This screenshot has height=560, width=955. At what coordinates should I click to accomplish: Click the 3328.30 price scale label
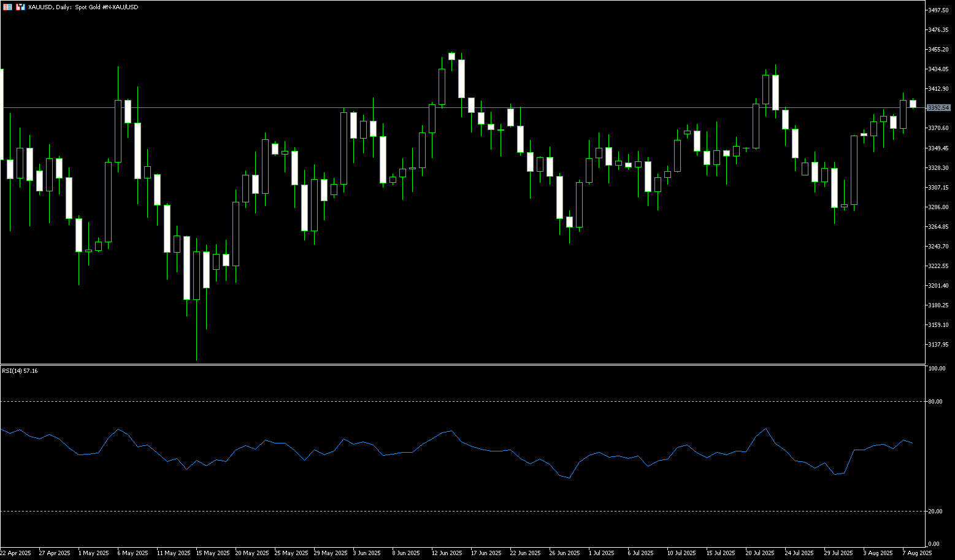point(938,168)
